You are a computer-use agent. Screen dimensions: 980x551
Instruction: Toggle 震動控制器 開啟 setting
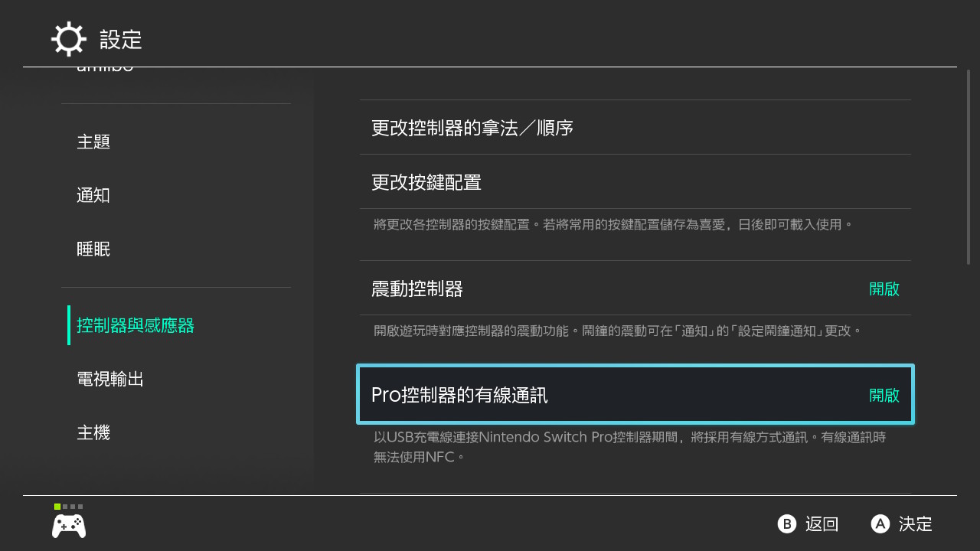pyautogui.click(x=884, y=289)
